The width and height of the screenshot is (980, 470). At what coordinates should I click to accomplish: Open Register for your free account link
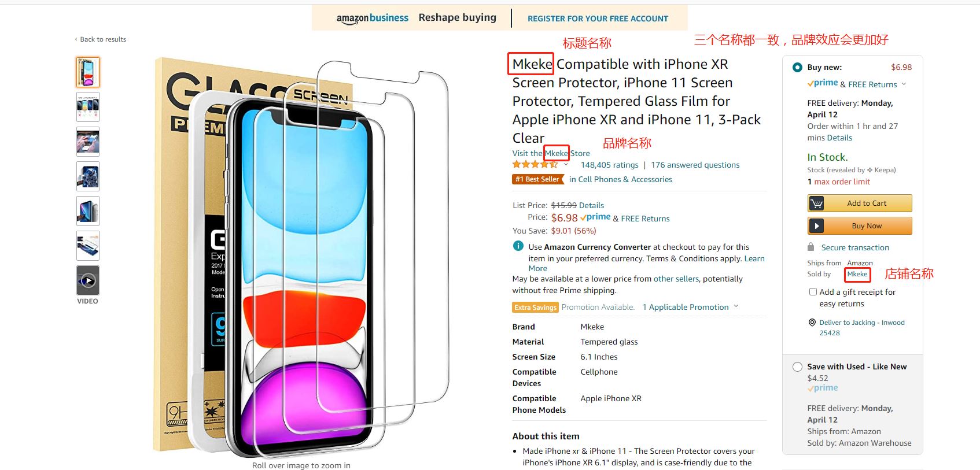598,18
